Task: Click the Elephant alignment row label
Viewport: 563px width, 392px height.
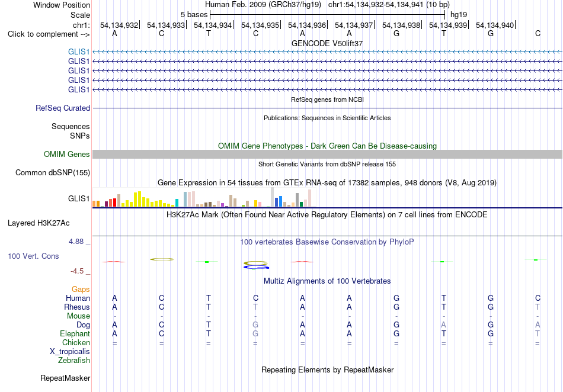Action: [x=75, y=333]
